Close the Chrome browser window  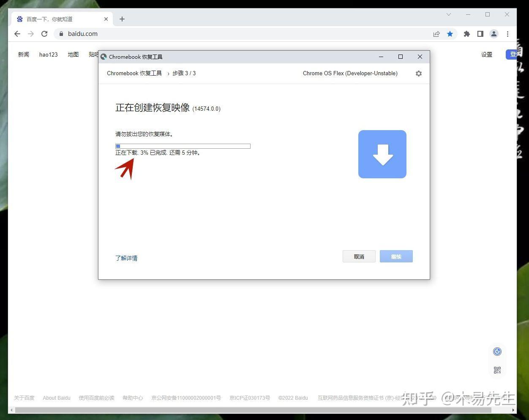pyautogui.click(x=507, y=14)
